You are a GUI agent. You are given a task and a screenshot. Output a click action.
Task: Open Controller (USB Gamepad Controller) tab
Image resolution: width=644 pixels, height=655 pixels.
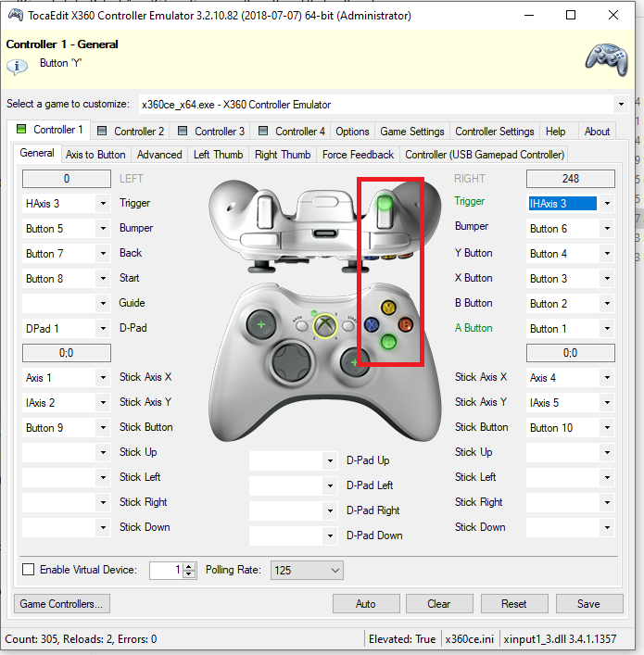(x=485, y=155)
